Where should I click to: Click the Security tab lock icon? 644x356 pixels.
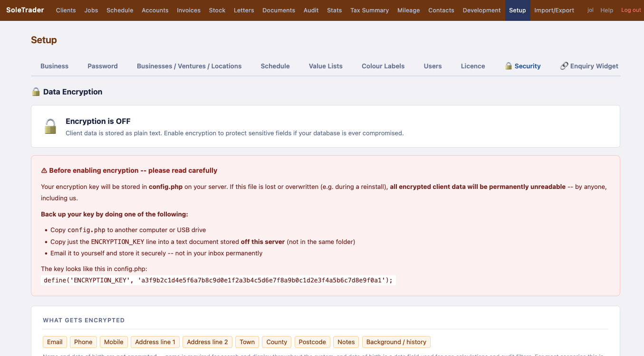[509, 66]
